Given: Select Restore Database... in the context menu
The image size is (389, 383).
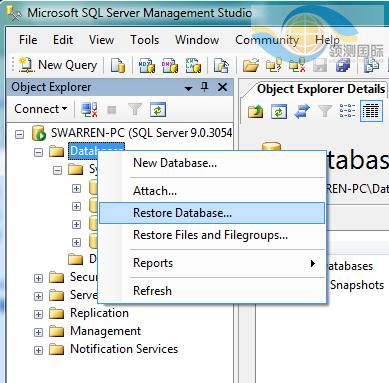Looking at the screenshot, I should point(212,213).
